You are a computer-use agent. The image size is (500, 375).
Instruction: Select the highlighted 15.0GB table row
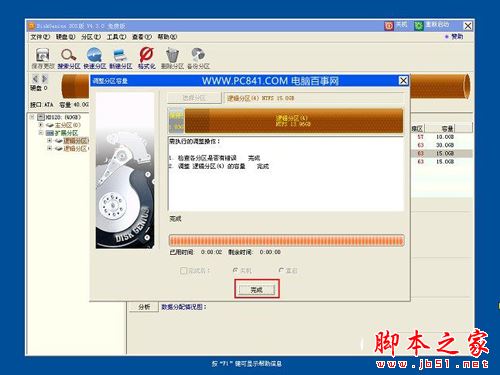(x=441, y=153)
